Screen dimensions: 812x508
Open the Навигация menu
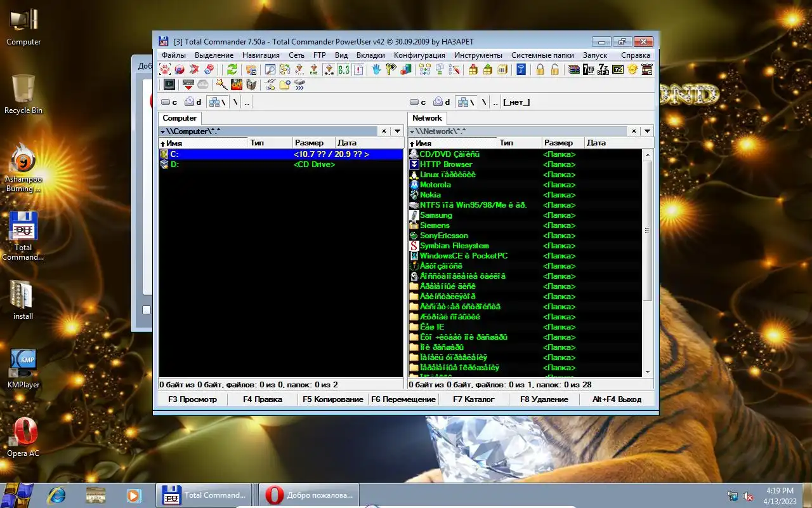point(261,55)
